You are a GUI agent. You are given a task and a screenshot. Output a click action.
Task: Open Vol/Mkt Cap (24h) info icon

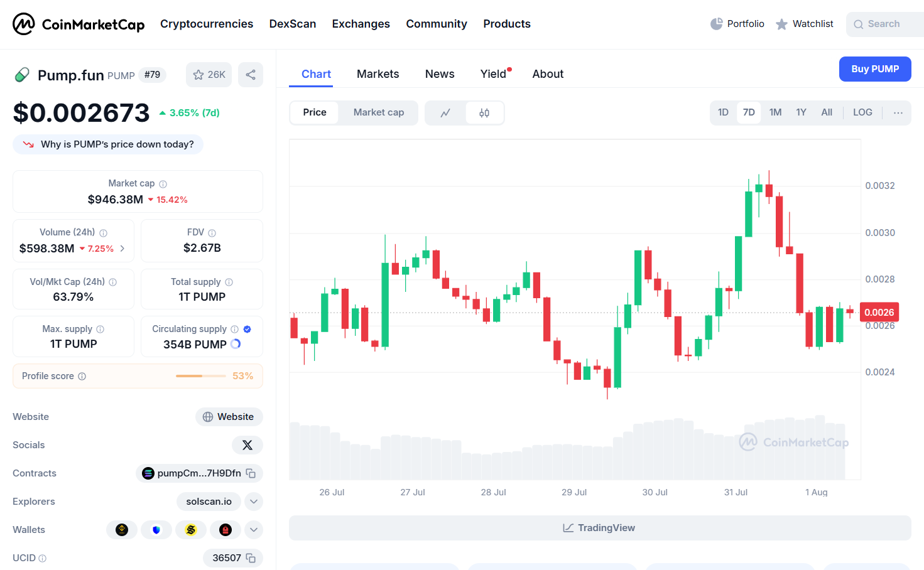coord(113,282)
